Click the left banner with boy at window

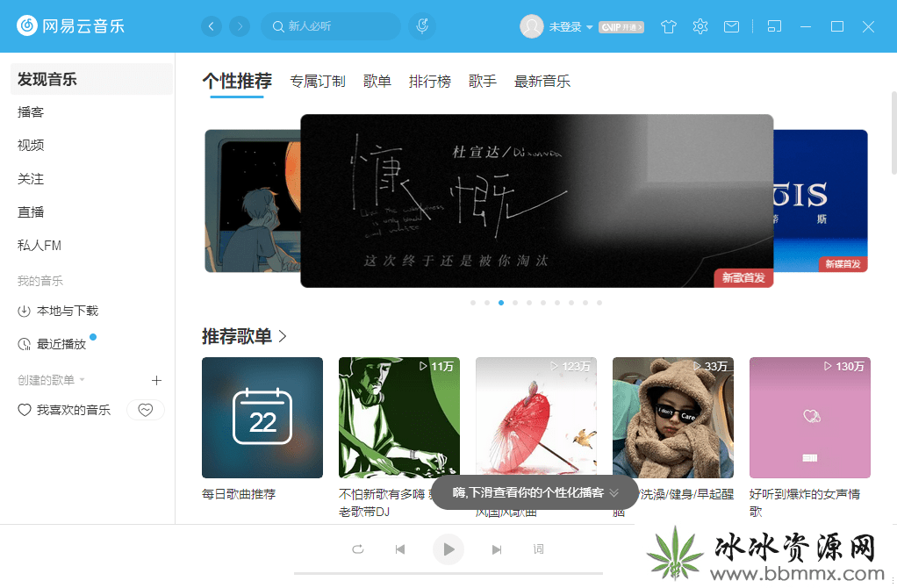point(252,201)
